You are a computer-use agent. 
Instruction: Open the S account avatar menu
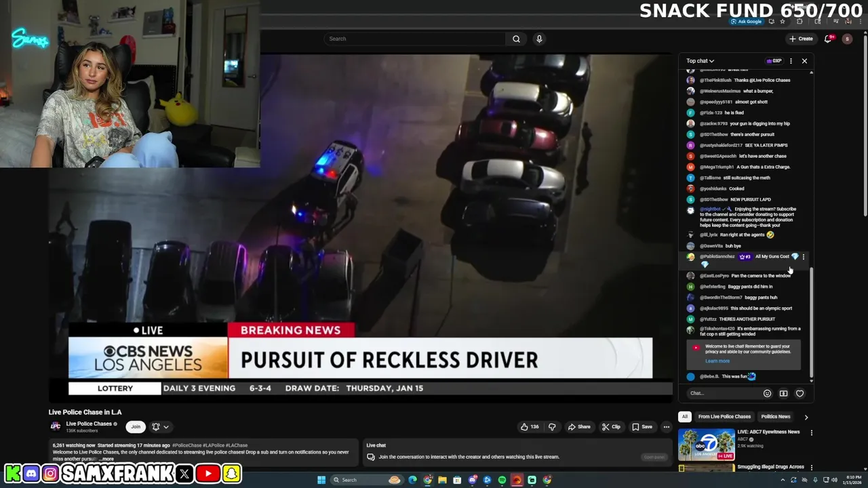tap(847, 39)
